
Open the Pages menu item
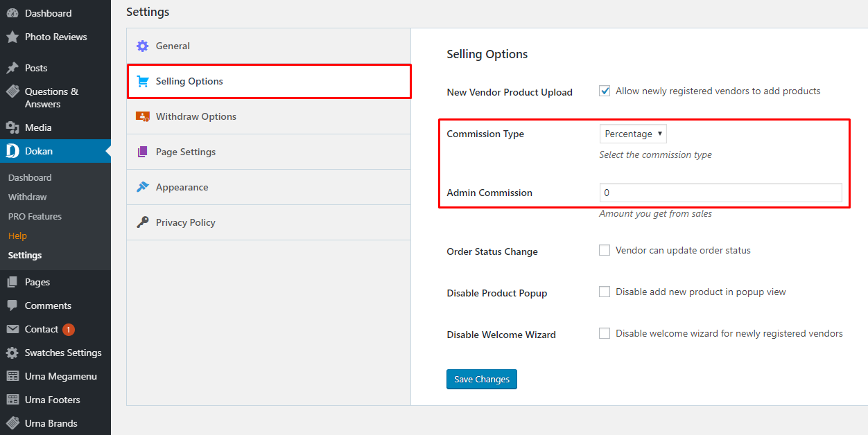[x=55, y=282]
